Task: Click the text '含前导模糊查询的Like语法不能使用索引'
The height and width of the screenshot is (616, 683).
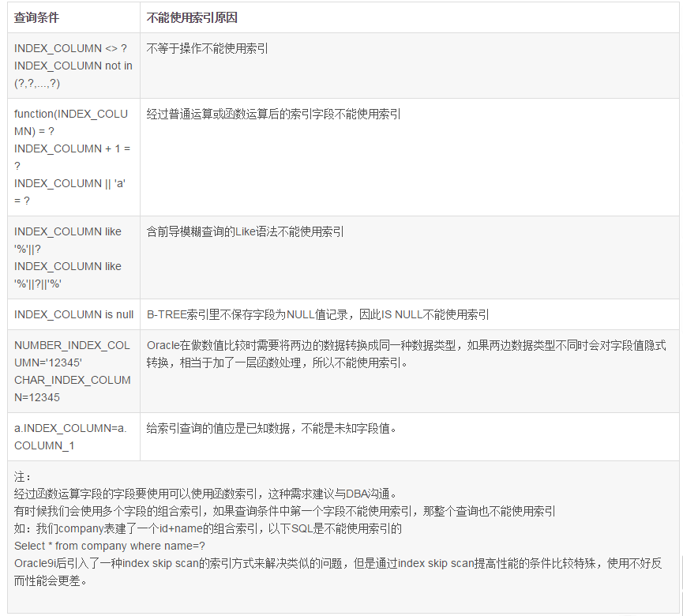Action: (x=246, y=231)
